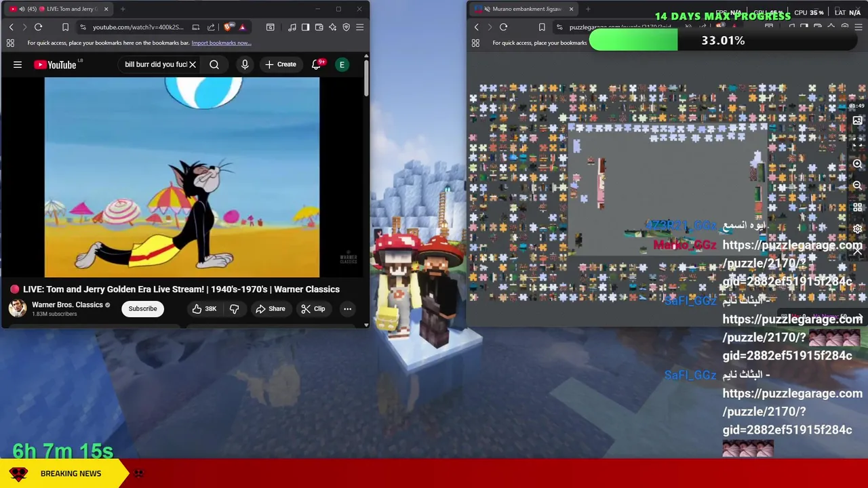Screen dimensions: 868x488
Task: Open tab search icon in YouTube window
Action: tap(270, 27)
